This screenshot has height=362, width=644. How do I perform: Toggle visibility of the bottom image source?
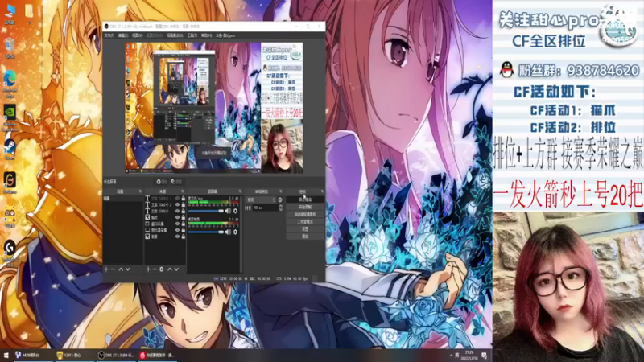coord(177,237)
